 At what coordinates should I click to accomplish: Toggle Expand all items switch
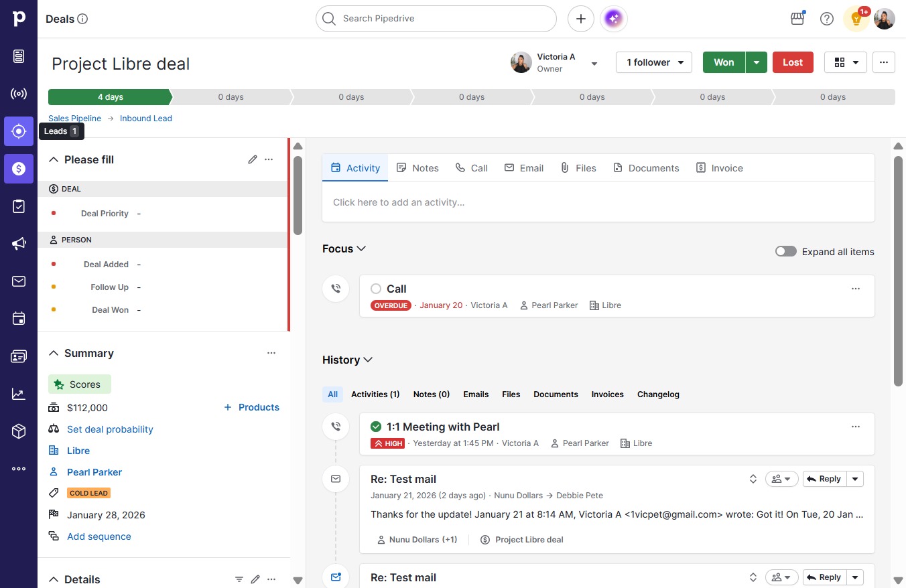pos(786,251)
